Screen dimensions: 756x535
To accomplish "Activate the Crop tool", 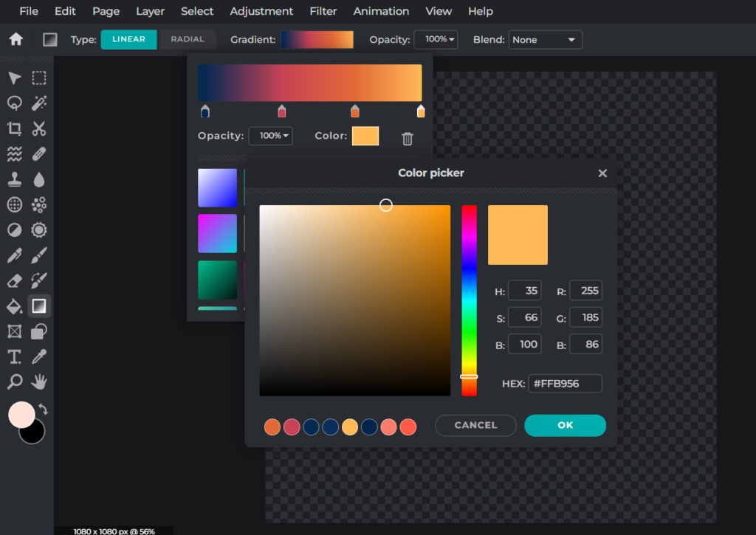I will pos(13,128).
